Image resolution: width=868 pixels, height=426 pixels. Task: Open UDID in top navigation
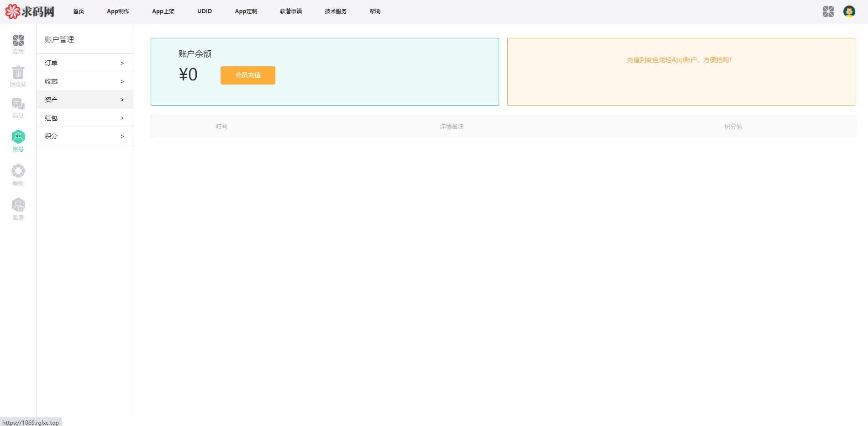click(x=205, y=11)
